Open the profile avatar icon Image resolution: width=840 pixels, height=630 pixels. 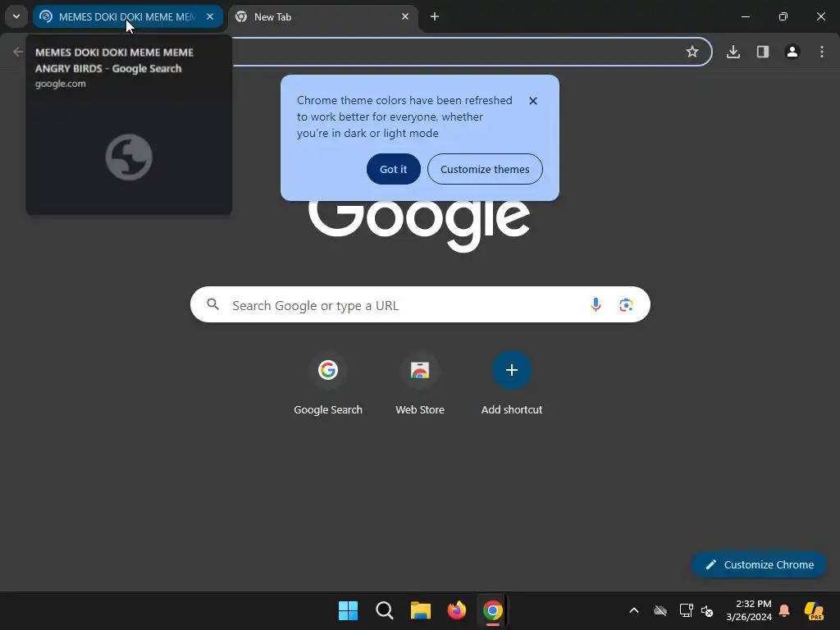[792, 52]
